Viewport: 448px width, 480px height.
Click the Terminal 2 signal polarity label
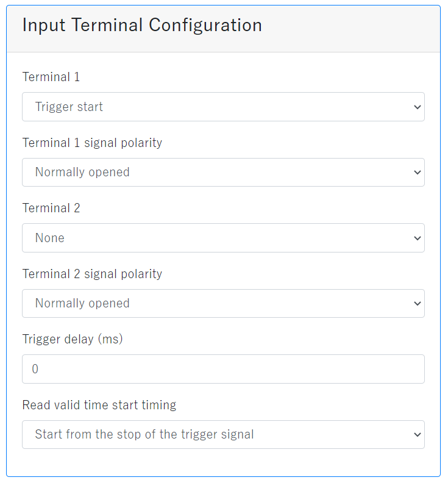click(92, 274)
